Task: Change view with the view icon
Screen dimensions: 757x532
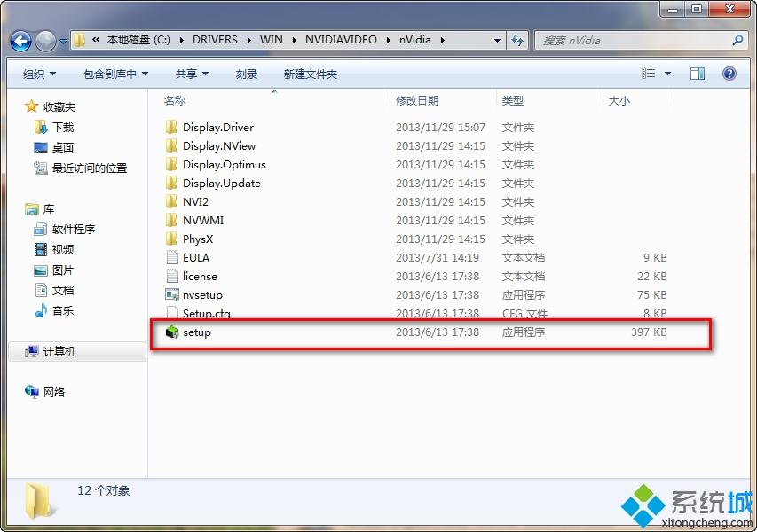Action: click(649, 74)
